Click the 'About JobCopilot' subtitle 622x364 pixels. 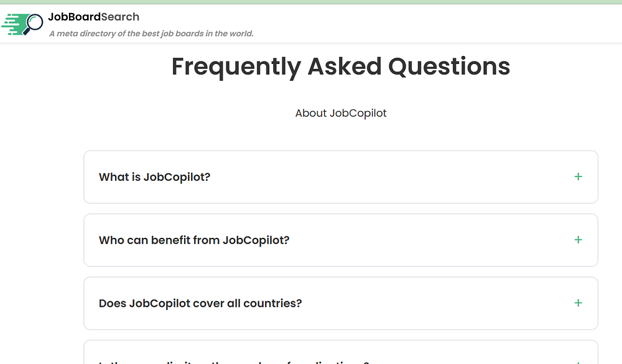point(341,113)
